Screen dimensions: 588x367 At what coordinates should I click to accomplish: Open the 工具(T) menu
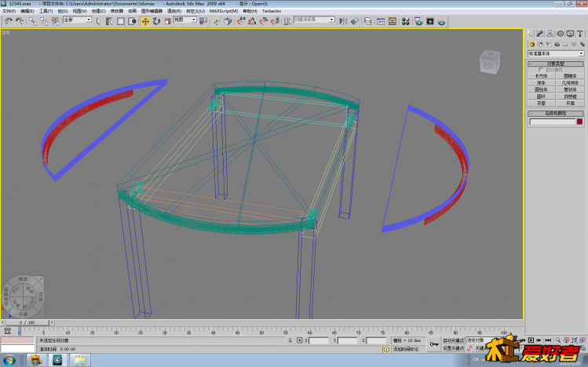46,11
